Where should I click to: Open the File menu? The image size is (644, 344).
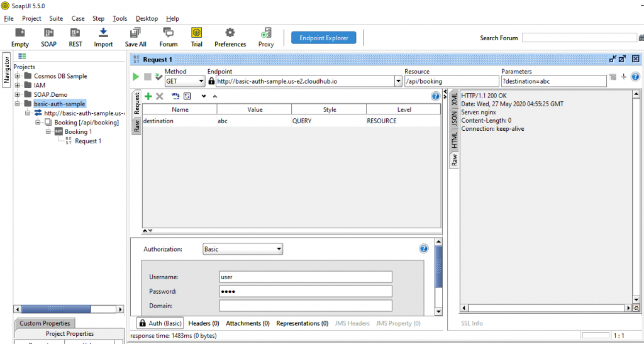9,18
